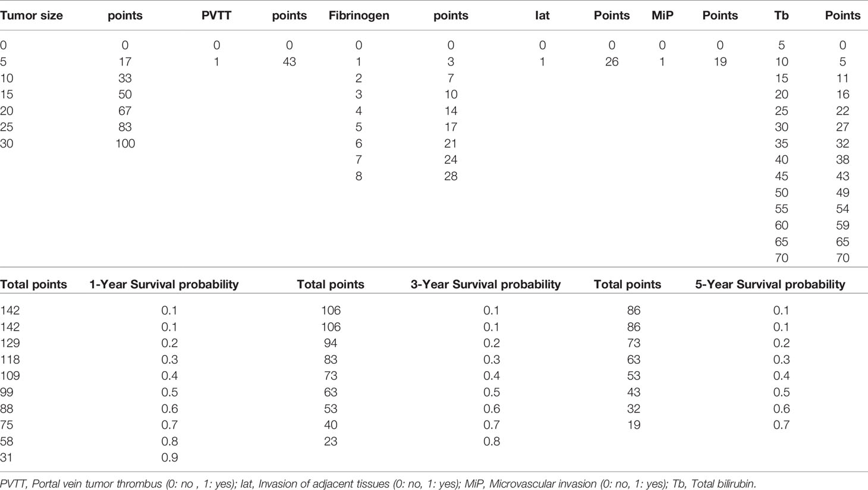Select the 43 points value for PVTT

[289, 62]
